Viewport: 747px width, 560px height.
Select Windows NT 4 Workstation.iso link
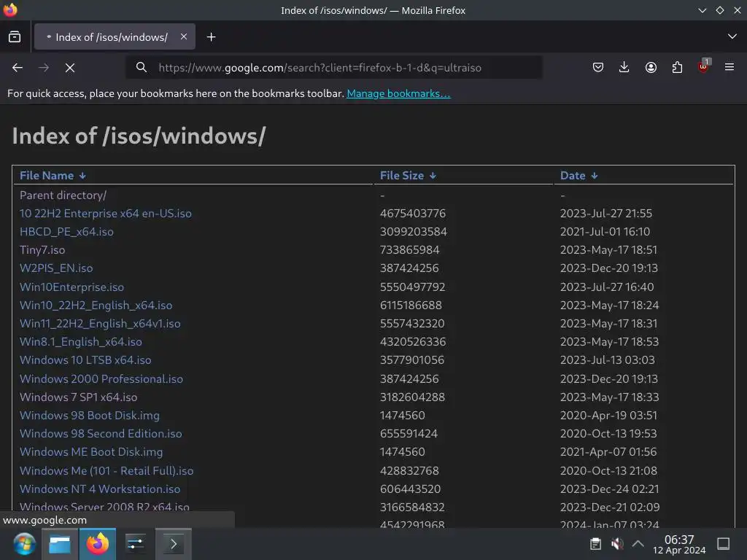(99, 489)
